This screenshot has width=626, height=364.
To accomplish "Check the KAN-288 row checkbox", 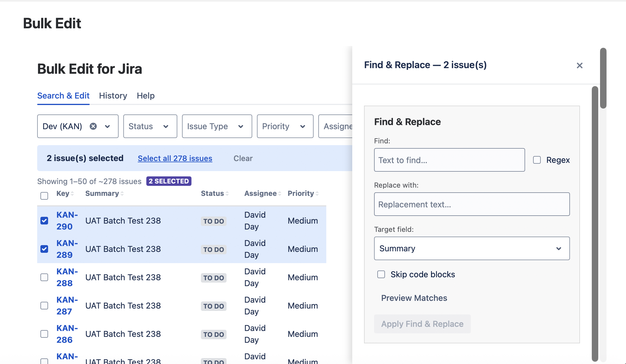I will click(x=44, y=277).
